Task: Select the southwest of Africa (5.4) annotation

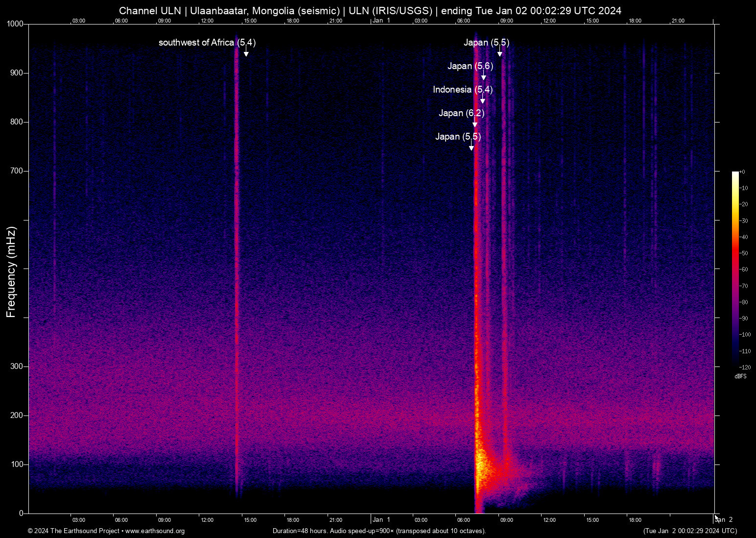Action: [x=207, y=43]
